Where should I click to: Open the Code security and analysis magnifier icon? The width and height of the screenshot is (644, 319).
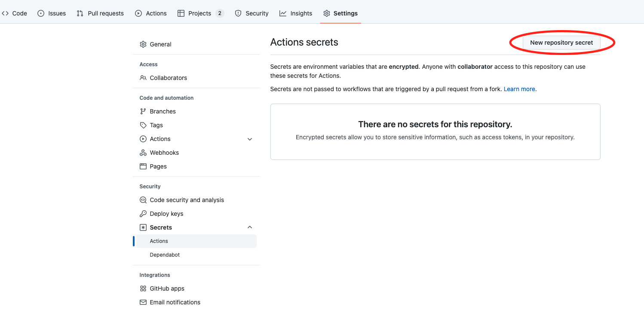[143, 200]
